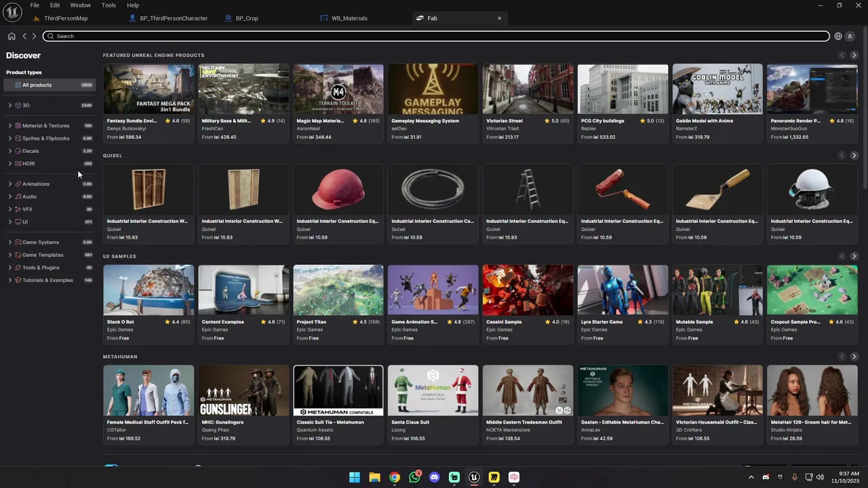The width and height of the screenshot is (868, 488).
Task: Click the All products grid icon
Action: point(18,85)
